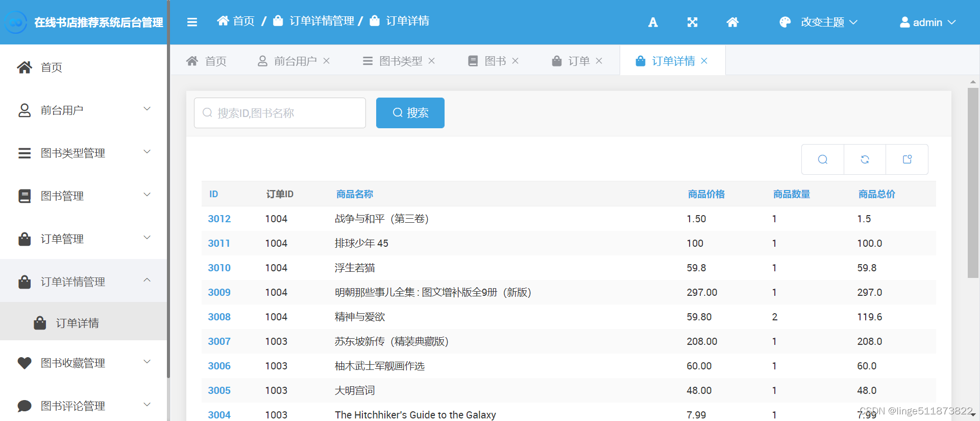Image resolution: width=980 pixels, height=421 pixels.
Task: Click the 首页 breadcrumb home icon
Action: pyautogui.click(x=223, y=20)
